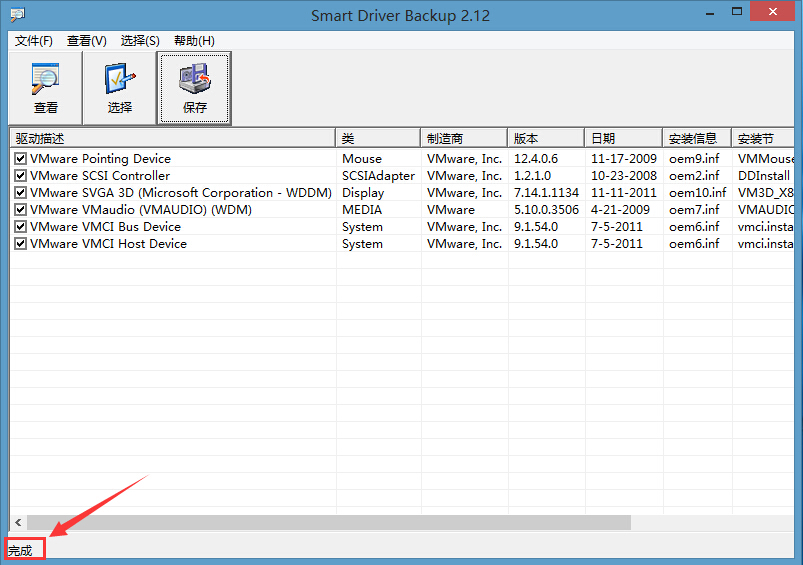Screen dimensions: 803x565
Task: Click the horizontal scrollbar left arrow
Action: tap(18, 522)
